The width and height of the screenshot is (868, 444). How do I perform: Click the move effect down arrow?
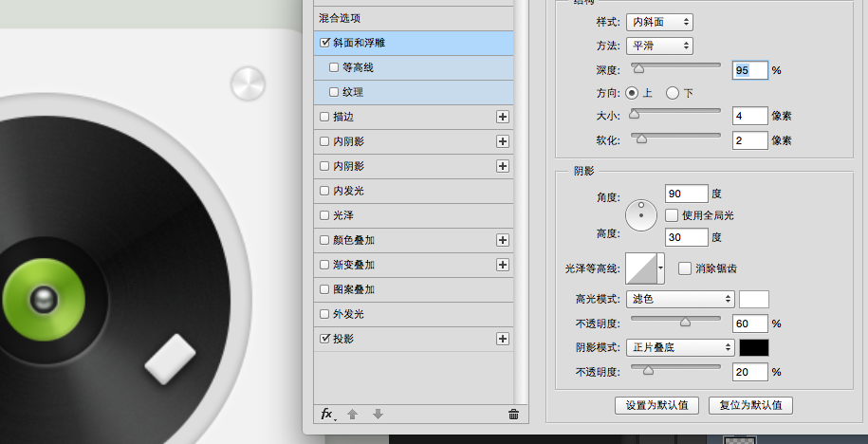[378, 414]
